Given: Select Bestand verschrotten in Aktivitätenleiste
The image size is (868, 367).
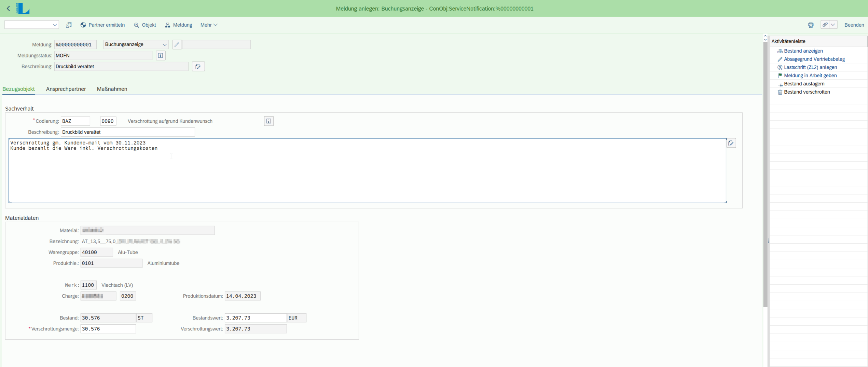Looking at the screenshot, I should coord(807,92).
